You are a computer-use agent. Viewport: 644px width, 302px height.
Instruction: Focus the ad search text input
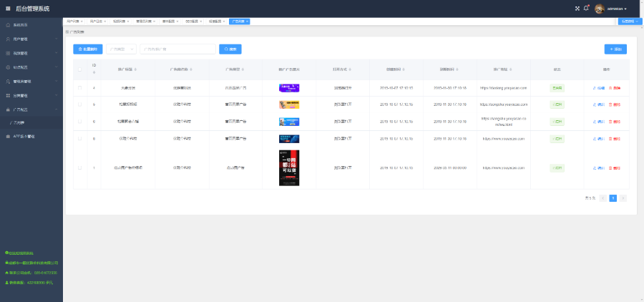tap(178, 49)
